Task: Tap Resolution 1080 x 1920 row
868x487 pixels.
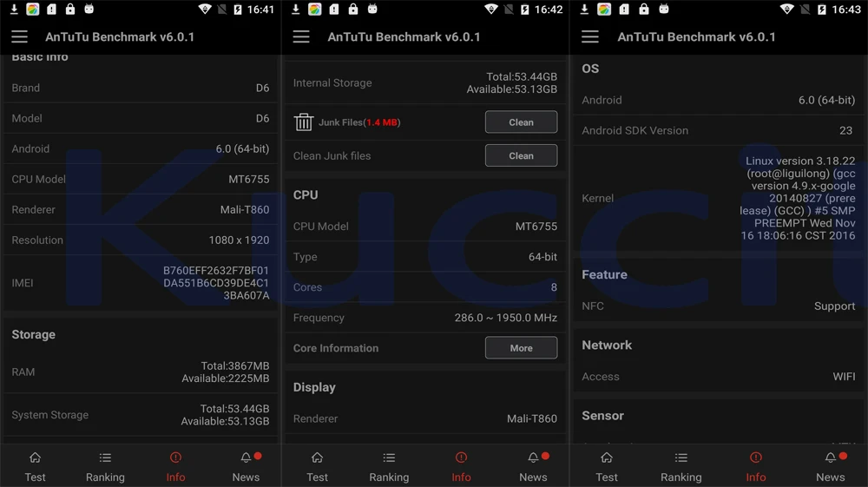Action: pyautogui.click(x=141, y=240)
